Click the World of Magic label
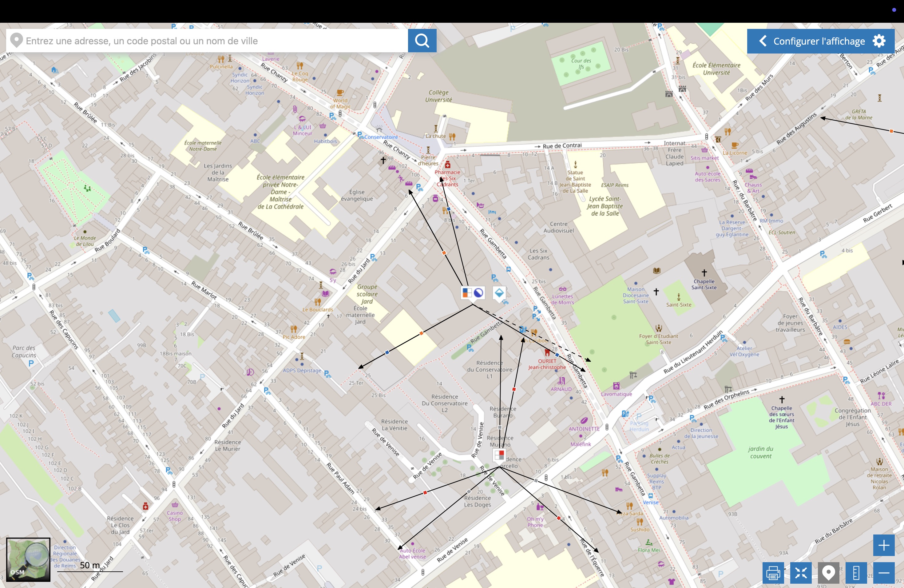The height and width of the screenshot is (588, 904). (x=340, y=103)
